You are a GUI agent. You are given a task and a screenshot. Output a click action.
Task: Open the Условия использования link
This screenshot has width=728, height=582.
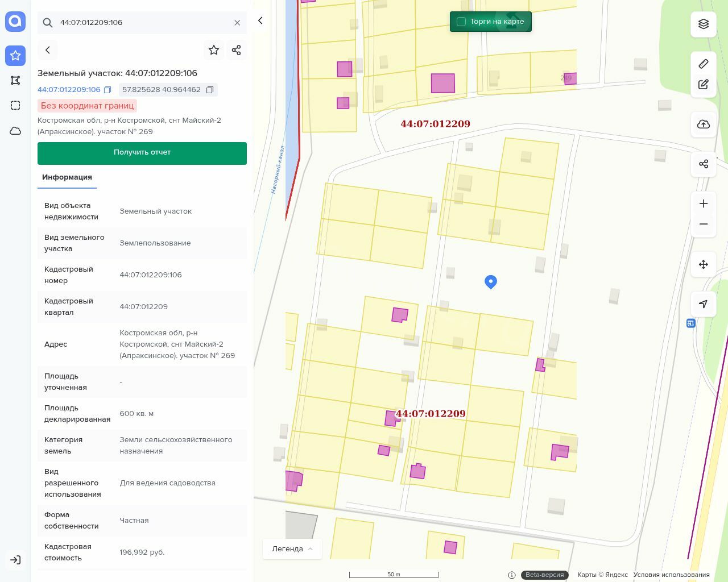point(671,575)
